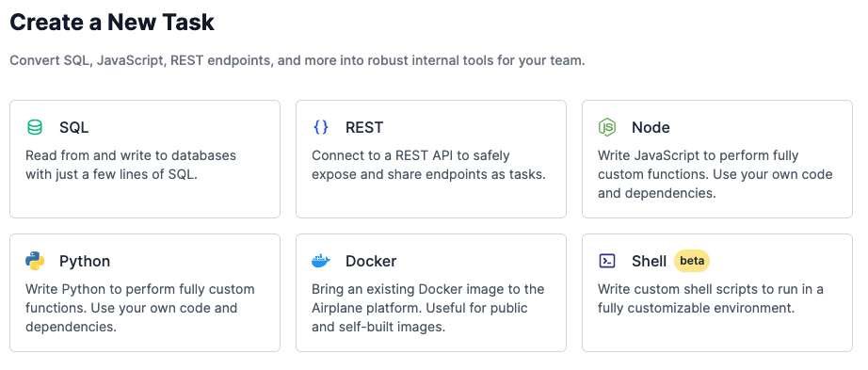Screen dimensions: 868x370
Task: Click the Python logo icon
Action: 35,261
